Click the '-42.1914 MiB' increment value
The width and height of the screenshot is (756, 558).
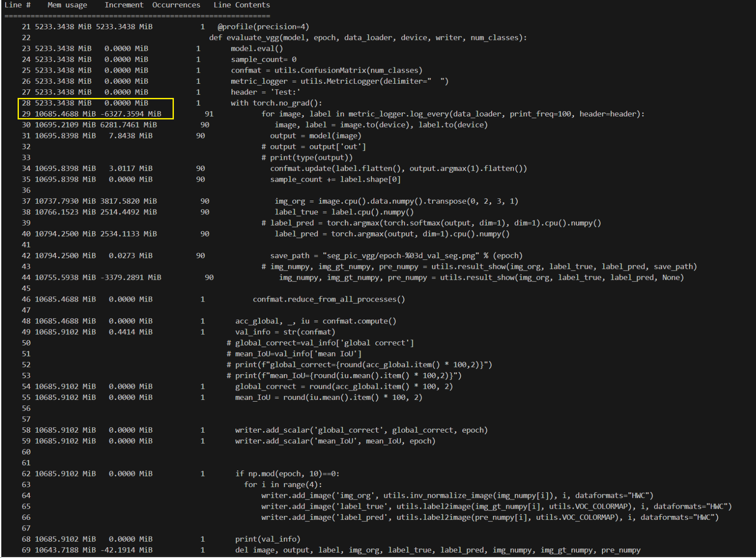click(x=127, y=550)
